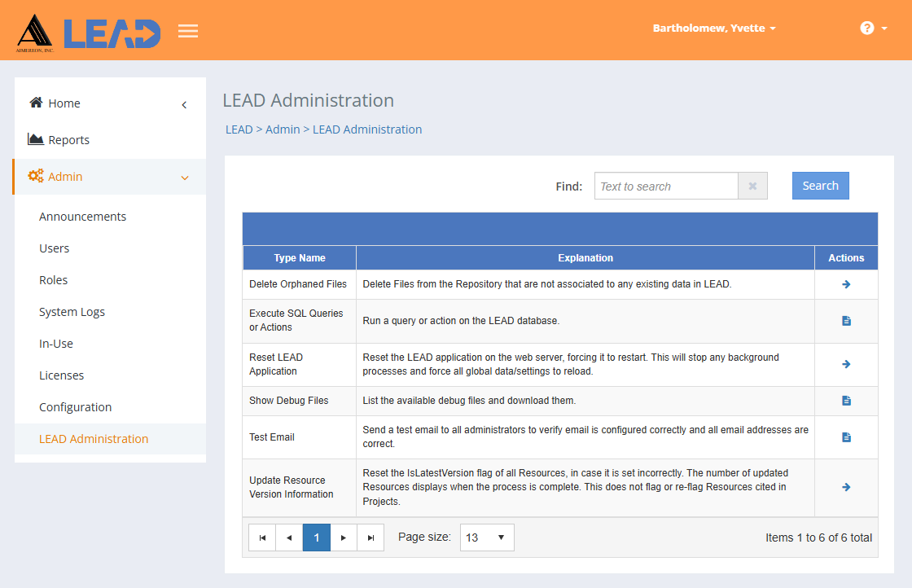Open Execute SQL Queries document action

point(846,321)
